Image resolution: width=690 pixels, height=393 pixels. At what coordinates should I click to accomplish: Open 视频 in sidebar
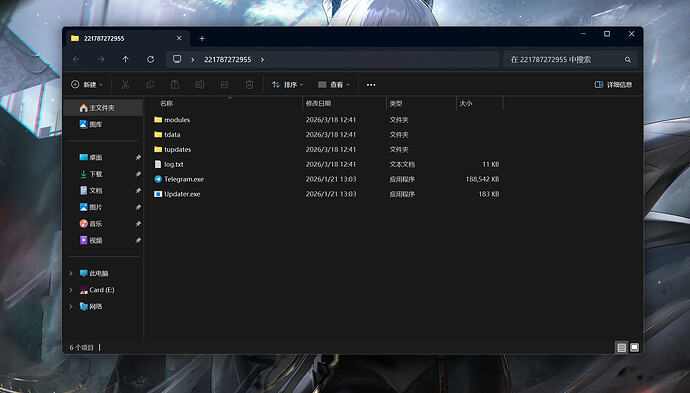coord(96,240)
